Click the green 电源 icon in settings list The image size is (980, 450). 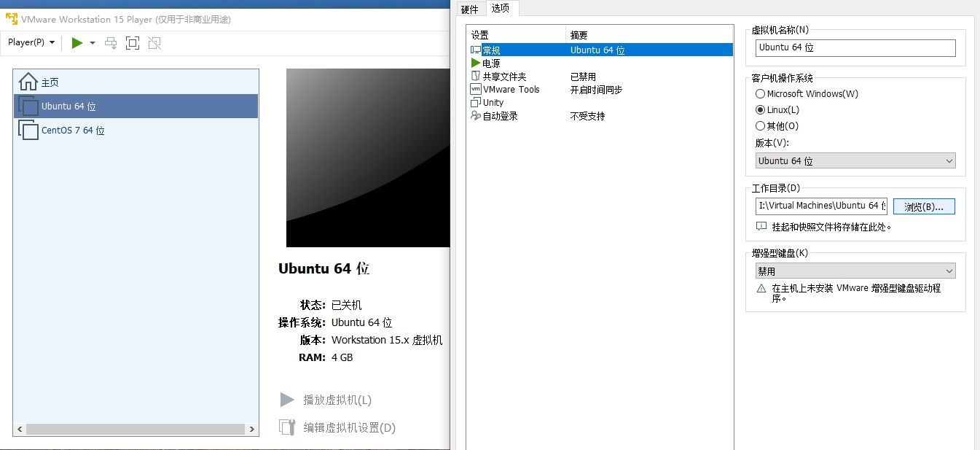(x=476, y=63)
